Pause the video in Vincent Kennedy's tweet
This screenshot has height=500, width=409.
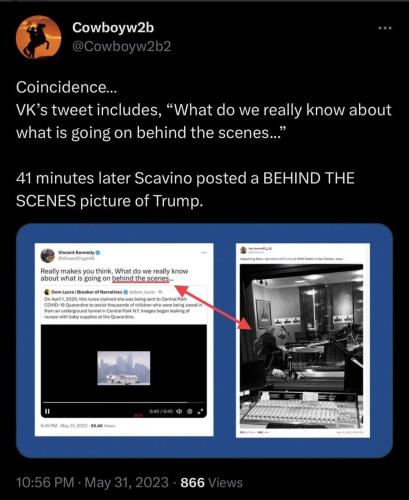(x=47, y=411)
